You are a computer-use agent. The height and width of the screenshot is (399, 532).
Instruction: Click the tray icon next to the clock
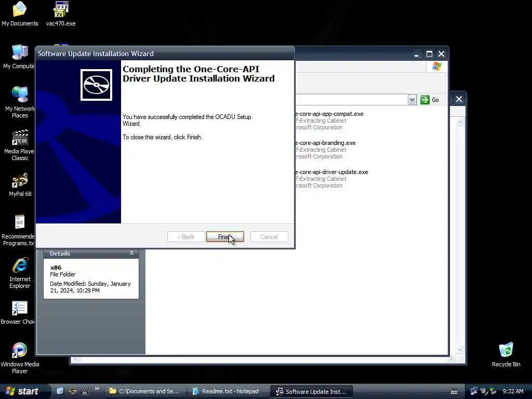[494, 391]
